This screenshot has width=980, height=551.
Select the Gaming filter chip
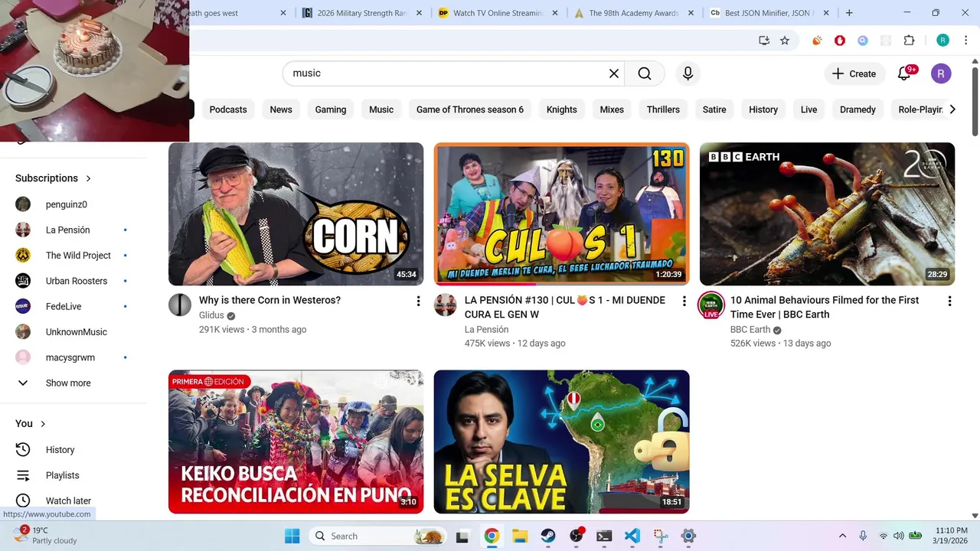[x=331, y=109]
